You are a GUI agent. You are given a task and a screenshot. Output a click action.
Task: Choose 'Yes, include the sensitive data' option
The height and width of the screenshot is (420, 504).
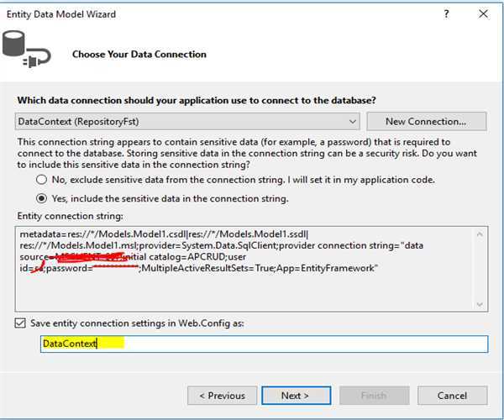coord(41,199)
